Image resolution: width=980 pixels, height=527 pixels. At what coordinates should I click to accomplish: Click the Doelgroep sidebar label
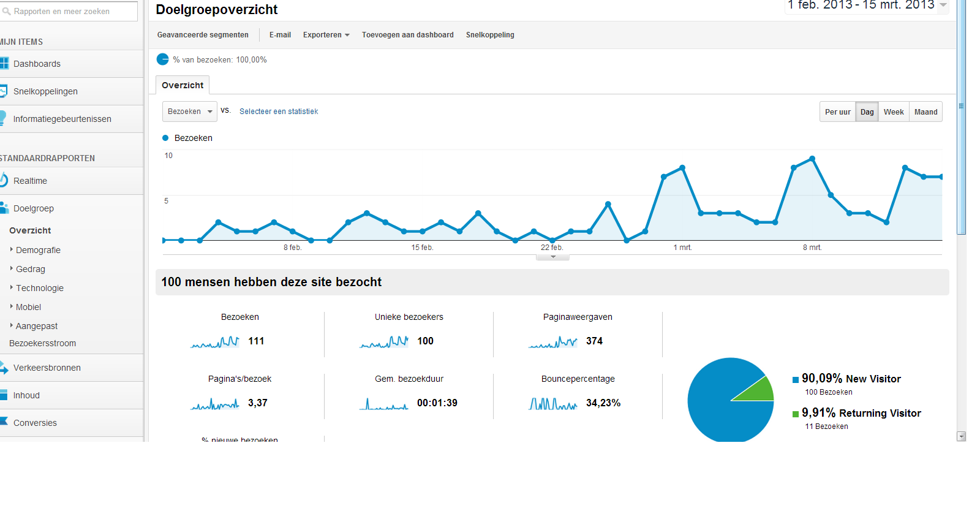(34, 208)
